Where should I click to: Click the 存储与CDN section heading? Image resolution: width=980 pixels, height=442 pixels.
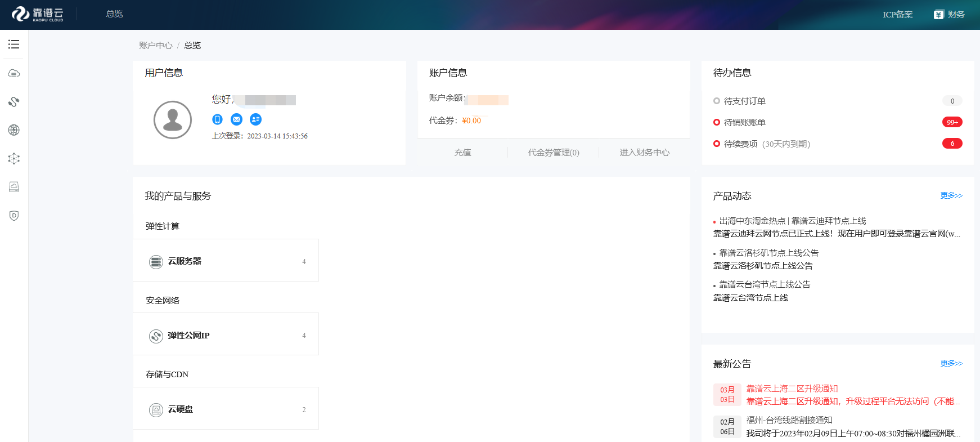click(167, 374)
